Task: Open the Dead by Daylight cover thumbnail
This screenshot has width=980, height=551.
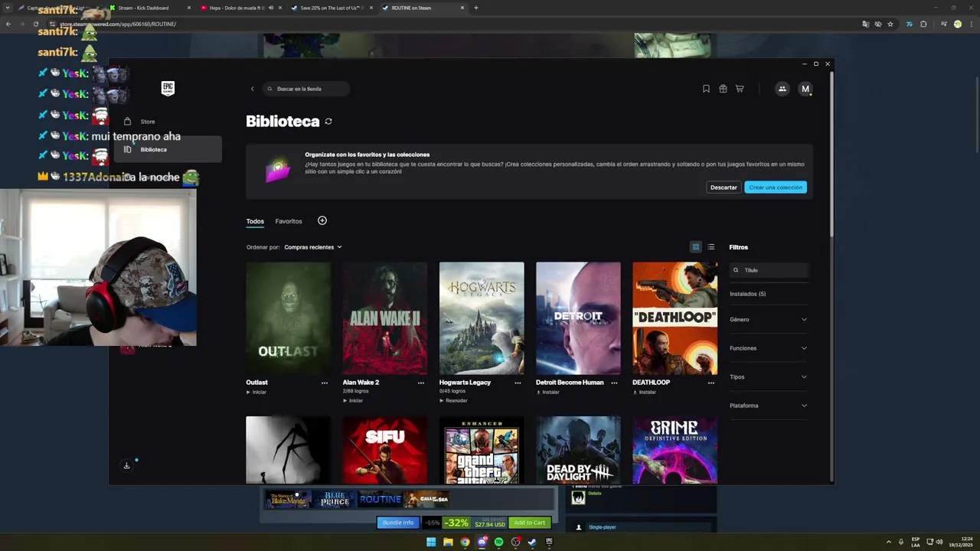Action: pyautogui.click(x=578, y=450)
